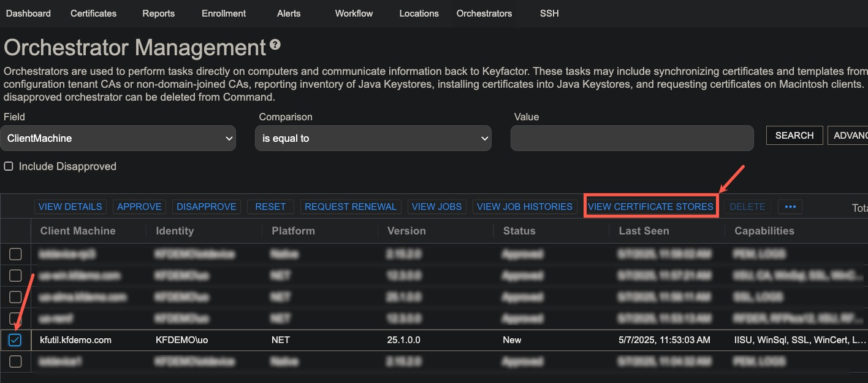Click REQUEST RENEWAL for the orchestrator
Image resolution: width=868 pixels, height=383 pixels.
[x=350, y=206]
